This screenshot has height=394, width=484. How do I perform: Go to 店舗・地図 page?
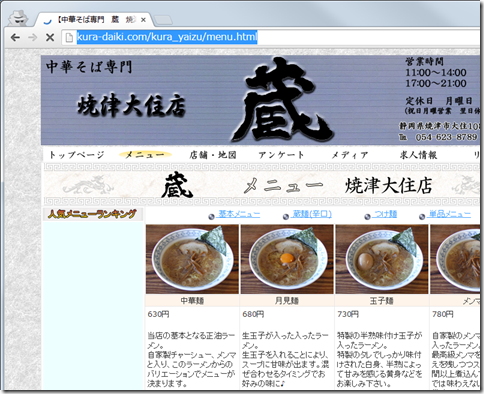(x=213, y=155)
